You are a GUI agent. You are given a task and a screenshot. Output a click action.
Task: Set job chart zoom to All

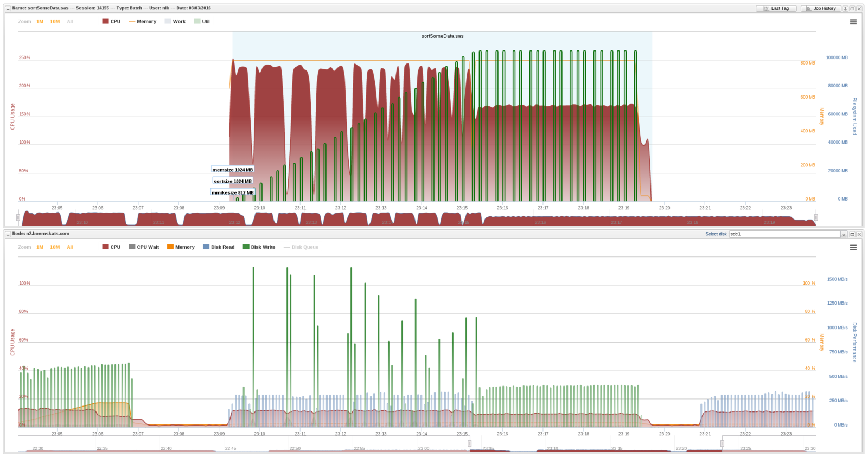coord(70,22)
